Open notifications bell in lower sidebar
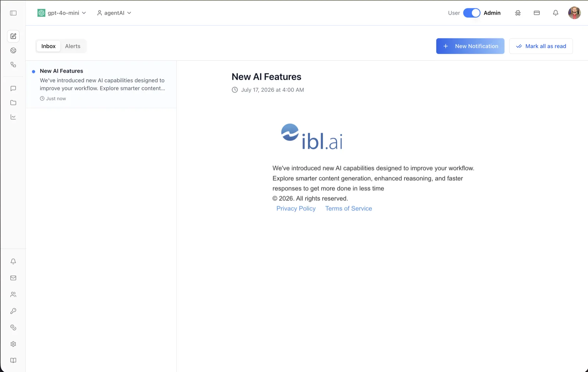Screen dimensions: 588x372 click(x=13, y=261)
